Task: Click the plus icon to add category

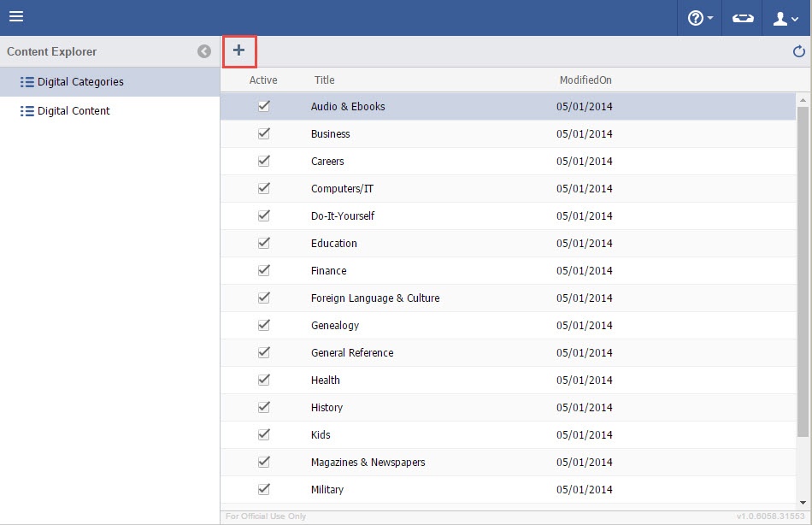Action: click(x=238, y=51)
